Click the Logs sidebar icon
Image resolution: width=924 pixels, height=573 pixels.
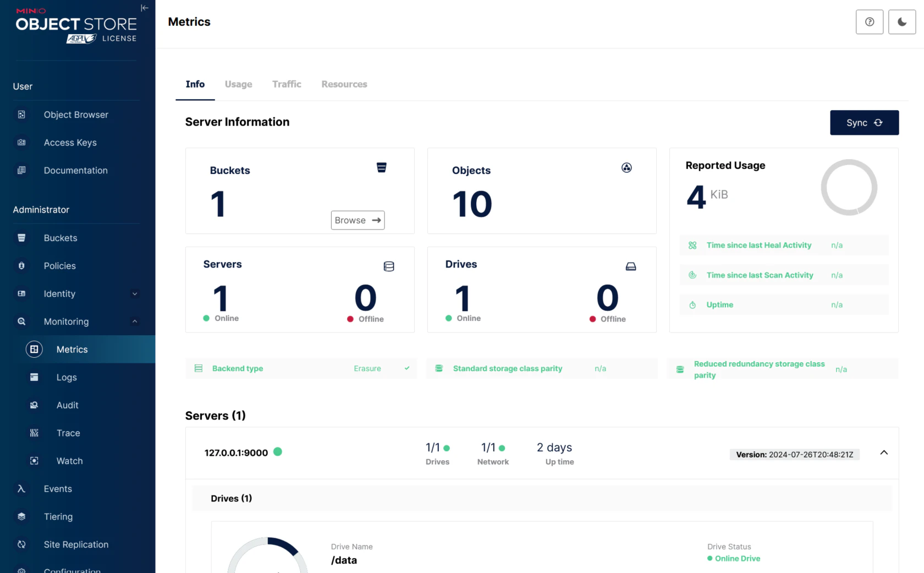pyautogui.click(x=34, y=378)
